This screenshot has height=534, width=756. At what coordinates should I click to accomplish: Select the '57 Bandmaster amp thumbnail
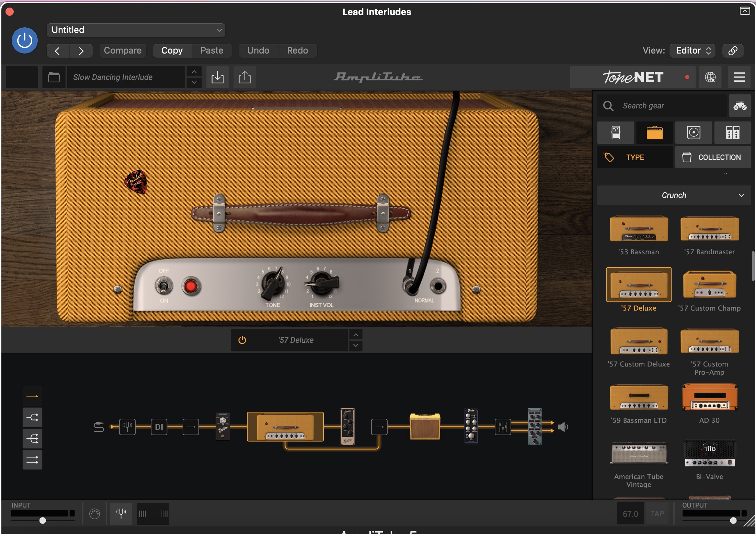[x=709, y=229]
